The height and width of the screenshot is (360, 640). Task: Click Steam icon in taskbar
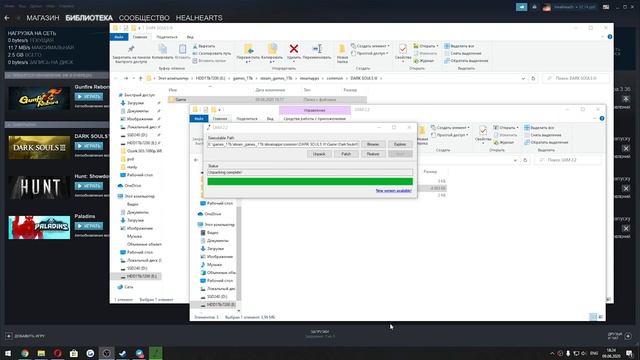pos(122,353)
